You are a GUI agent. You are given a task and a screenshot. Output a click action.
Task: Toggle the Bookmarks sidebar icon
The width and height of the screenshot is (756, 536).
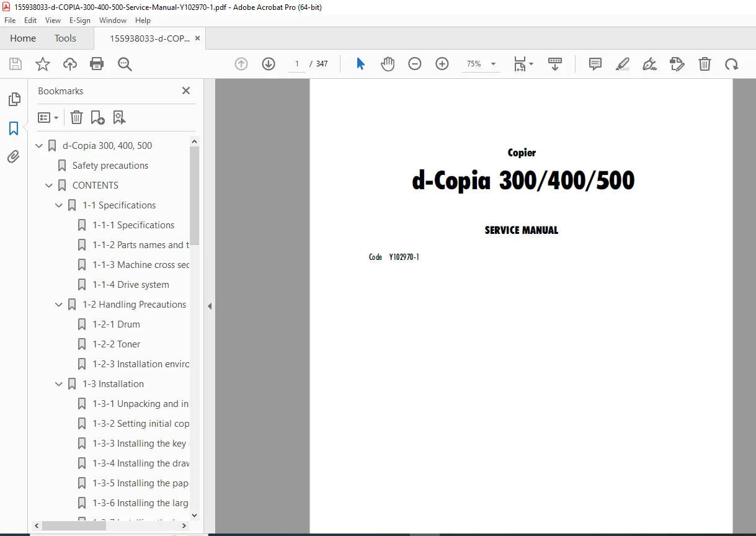[14, 128]
